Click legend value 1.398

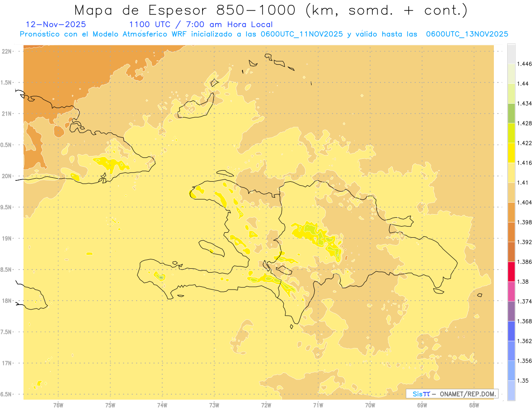[524, 222]
